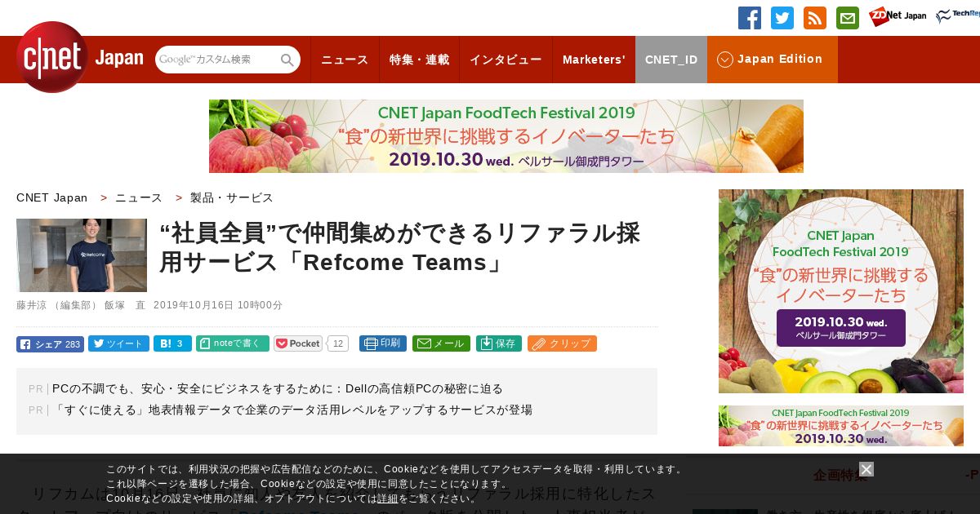The width and height of the screenshot is (980, 514).
Task: Bookmark the article with Hatena B! button
Action: tap(172, 343)
